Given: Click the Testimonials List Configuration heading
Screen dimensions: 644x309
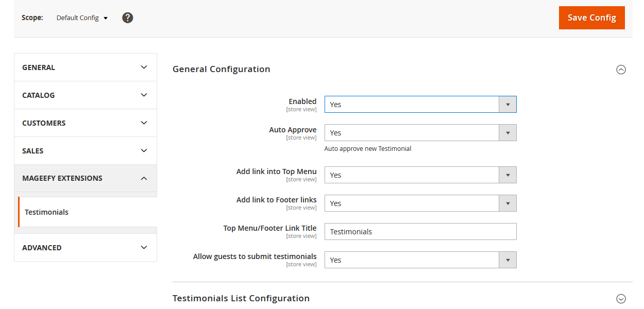Looking at the screenshot, I should (241, 299).
